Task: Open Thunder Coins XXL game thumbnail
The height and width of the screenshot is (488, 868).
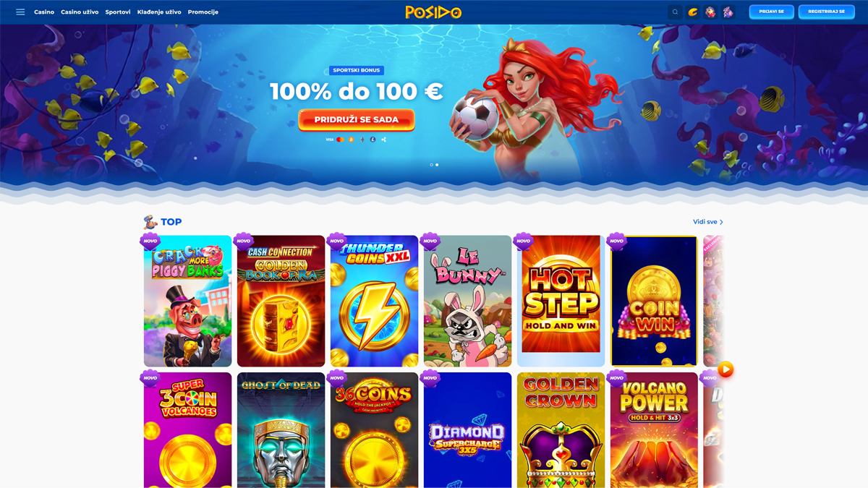Action: [x=375, y=301]
